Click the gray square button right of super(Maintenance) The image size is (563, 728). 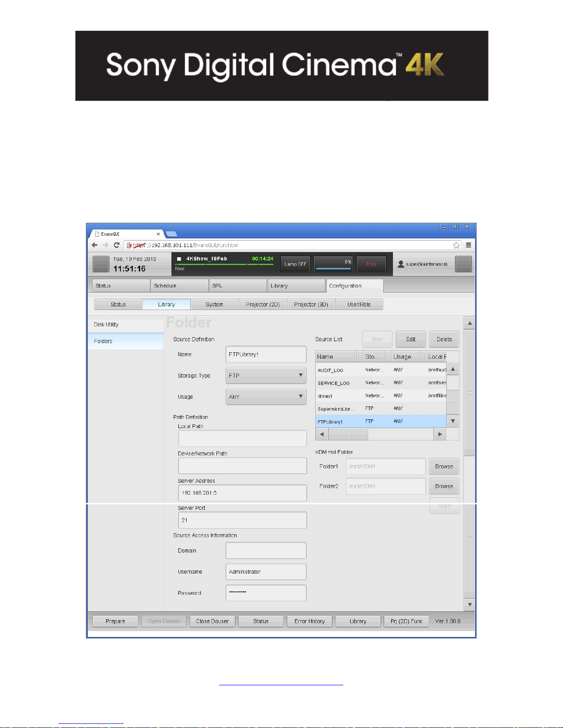click(463, 264)
